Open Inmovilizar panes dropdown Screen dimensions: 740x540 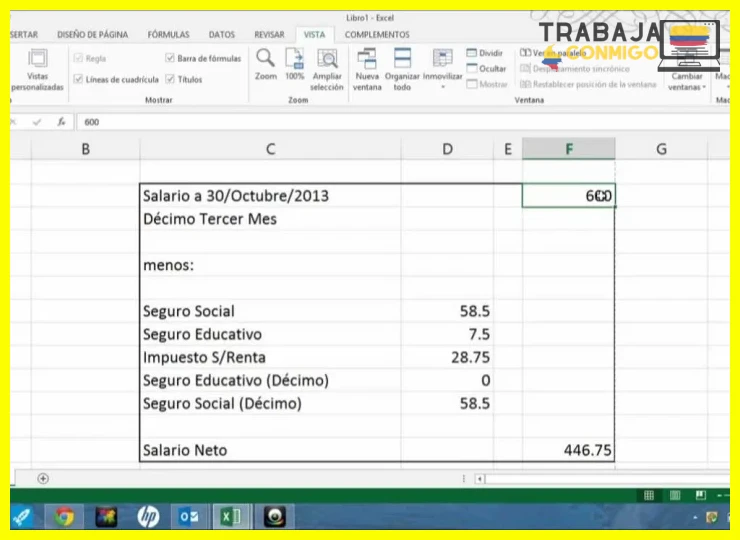(442, 69)
